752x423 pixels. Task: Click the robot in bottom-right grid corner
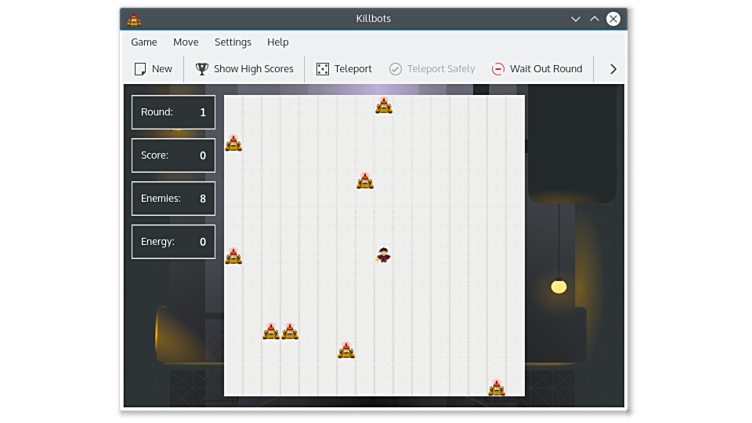tap(496, 388)
